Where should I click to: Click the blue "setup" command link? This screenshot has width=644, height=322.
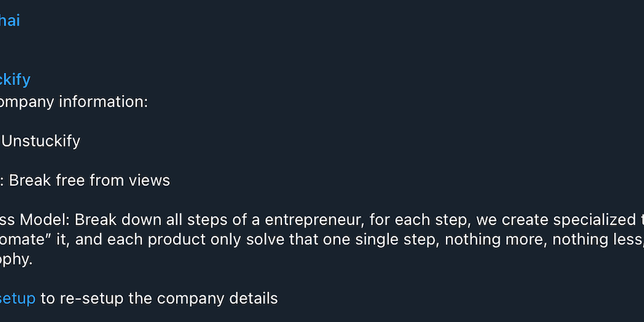[x=18, y=298]
